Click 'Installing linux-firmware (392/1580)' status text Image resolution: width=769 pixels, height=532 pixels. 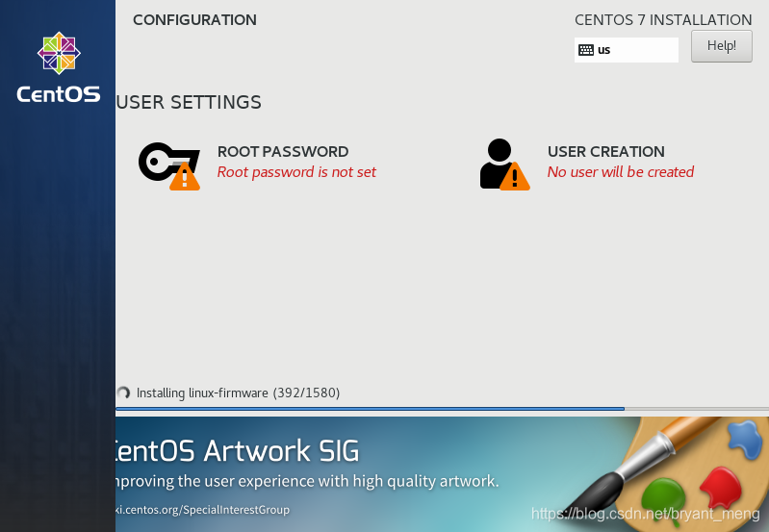pyautogui.click(x=238, y=393)
